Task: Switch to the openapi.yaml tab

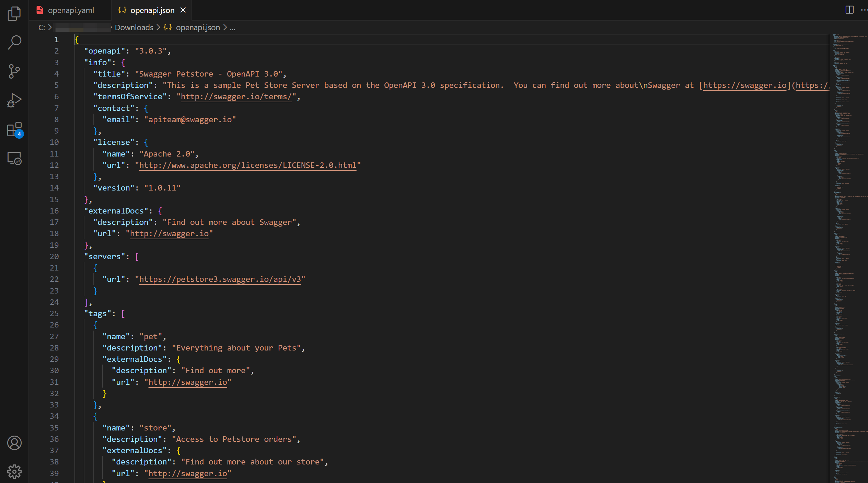Action: click(x=71, y=10)
